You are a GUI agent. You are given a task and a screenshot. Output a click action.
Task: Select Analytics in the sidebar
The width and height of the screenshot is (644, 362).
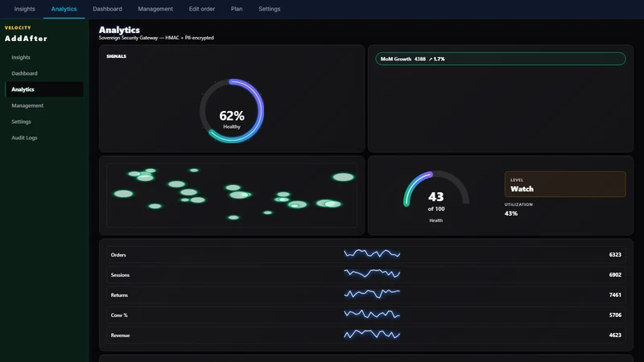click(x=44, y=89)
